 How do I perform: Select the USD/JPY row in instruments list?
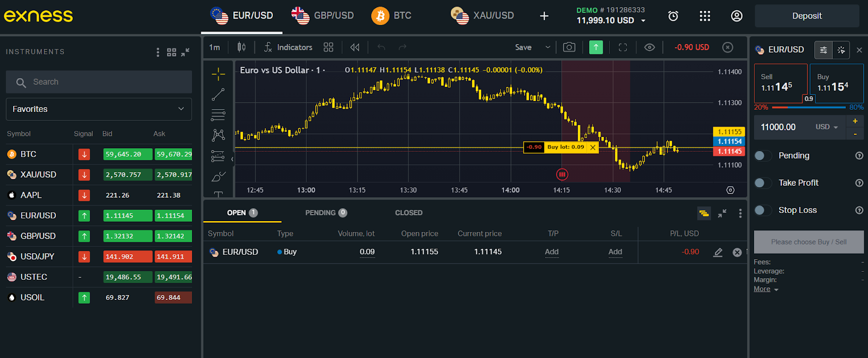(99, 256)
